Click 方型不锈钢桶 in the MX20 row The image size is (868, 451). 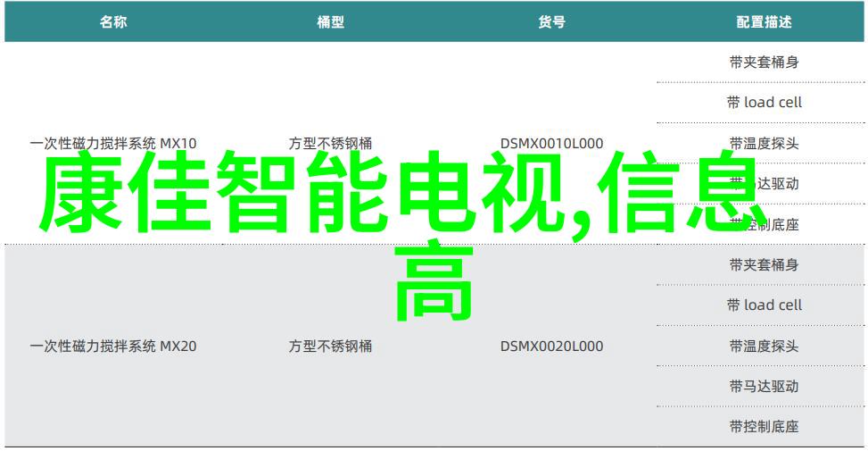(x=330, y=347)
